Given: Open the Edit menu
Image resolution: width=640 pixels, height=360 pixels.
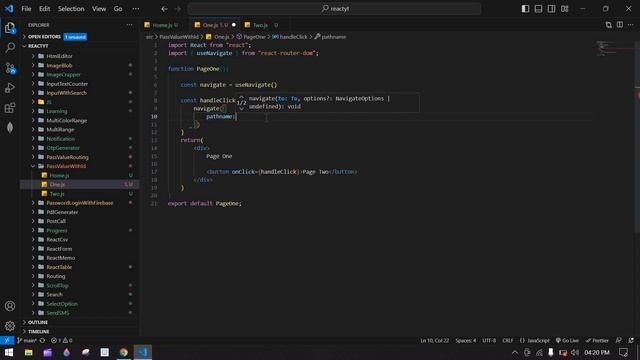Looking at the screenshot, I should click(x=44, y=9).
